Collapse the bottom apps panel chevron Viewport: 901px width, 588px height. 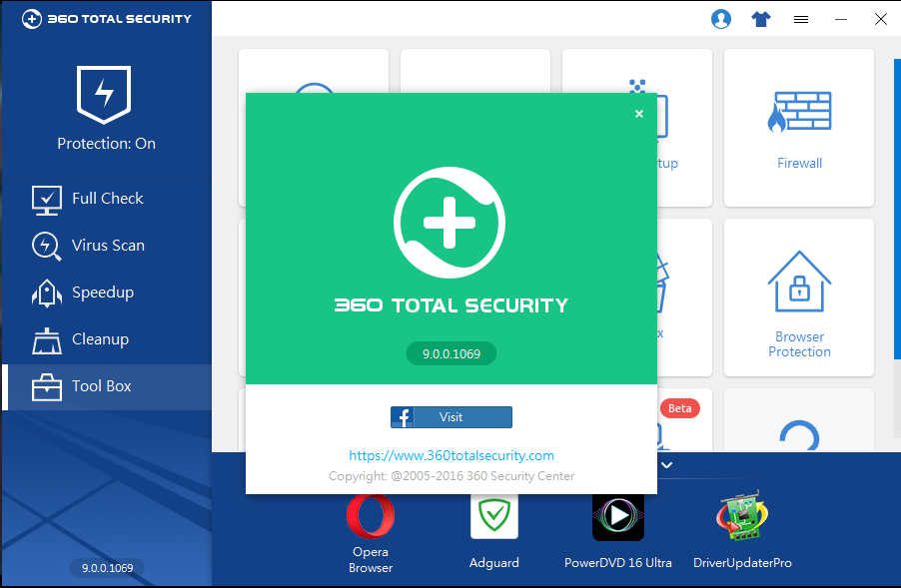[x=666, y=465]
